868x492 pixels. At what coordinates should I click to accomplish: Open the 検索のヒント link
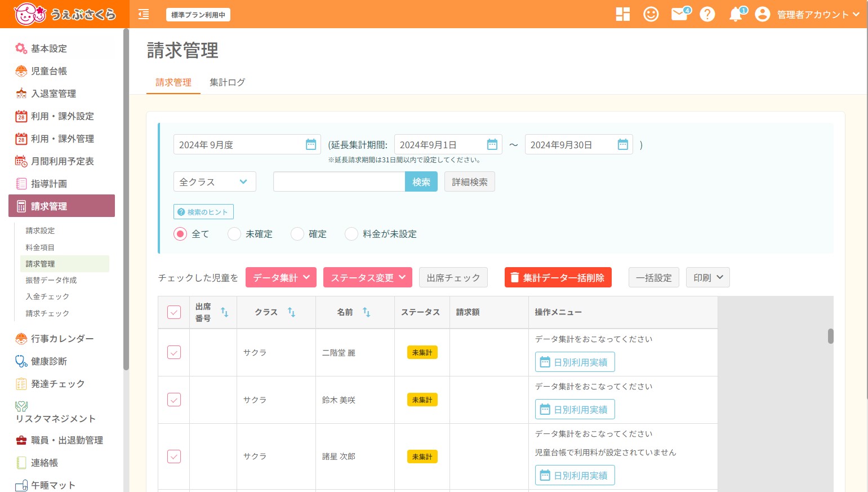(203, 212)
